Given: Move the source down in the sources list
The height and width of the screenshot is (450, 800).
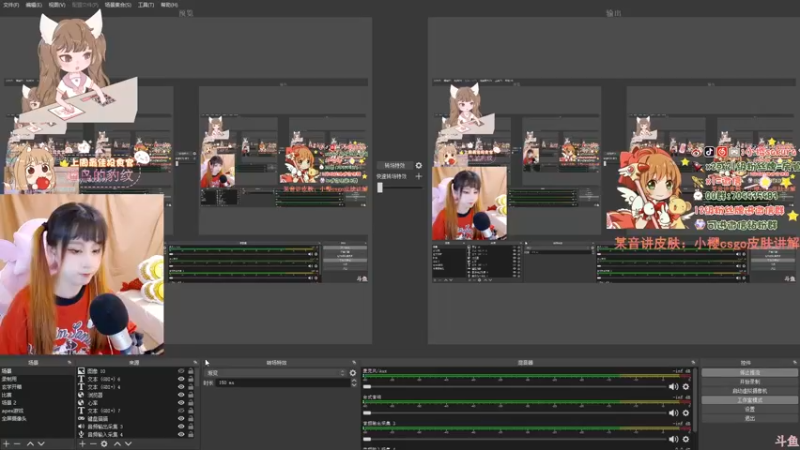Looking at the screenshot, I should 129,444.
